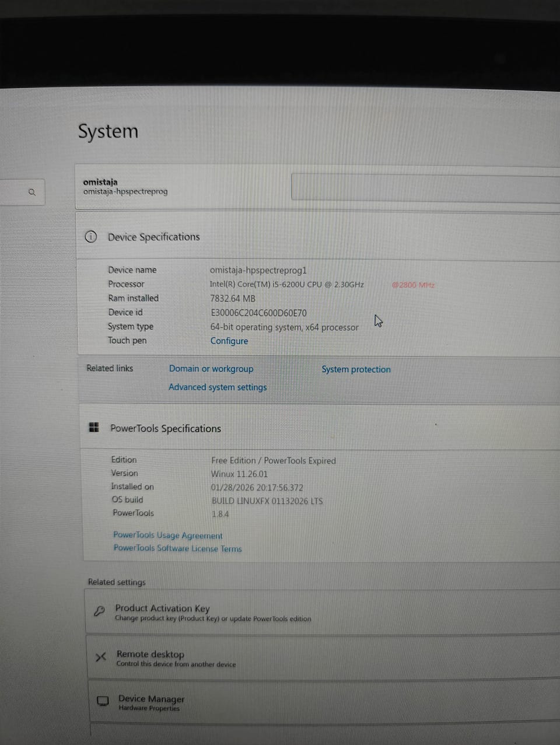
Task: Click the Remote desktop icon
Action: (x=100, y=657)
